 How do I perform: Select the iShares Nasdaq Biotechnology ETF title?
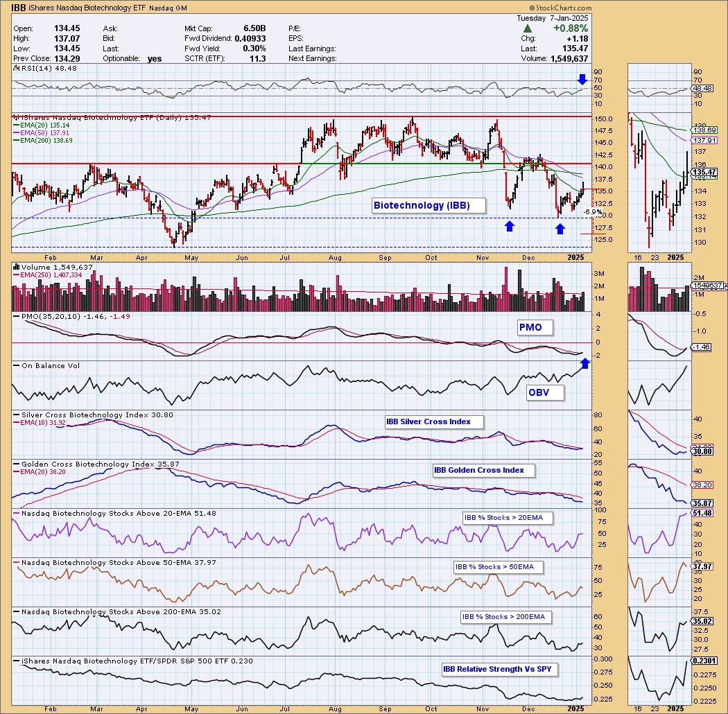pyautogui.click(x=87, y=8)
